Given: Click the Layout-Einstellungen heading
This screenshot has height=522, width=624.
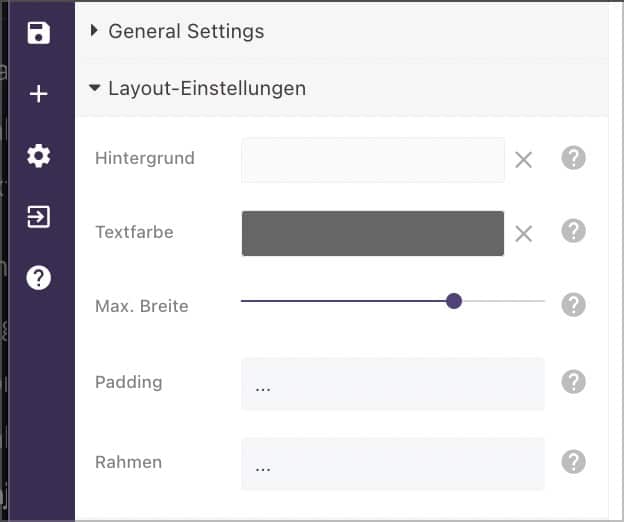Looking at the screenshot, I should pyautogui.click(x=207, y=88).
